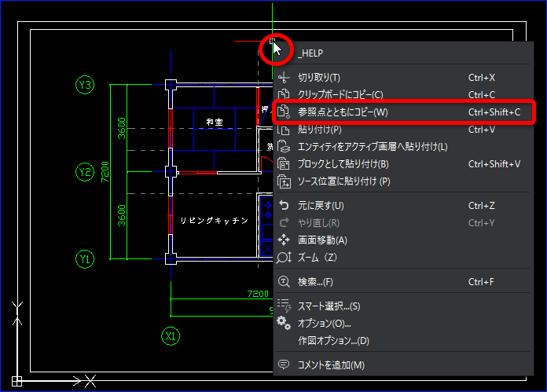Click the vertical 7200 dimension text

point(105,171)
